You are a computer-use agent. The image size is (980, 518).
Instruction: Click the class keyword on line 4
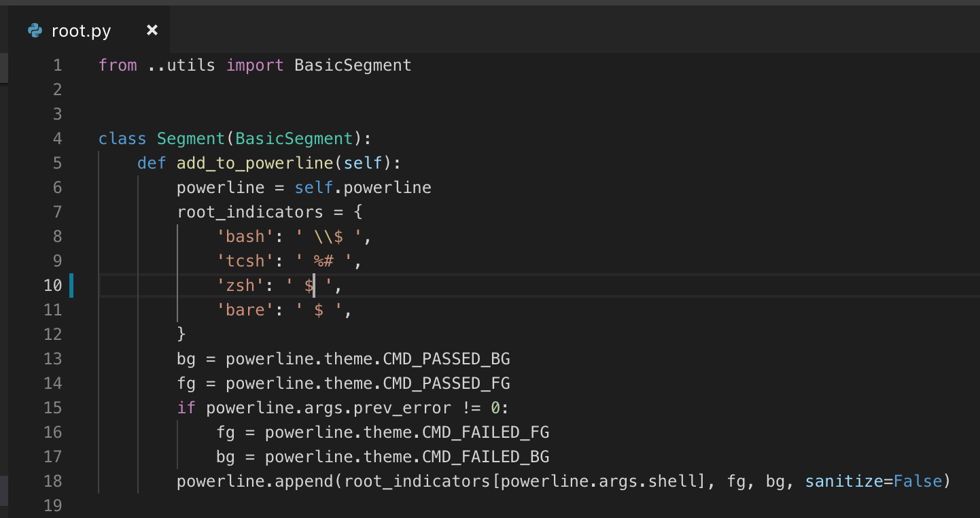pyautogui.click(x=122, y=138)
